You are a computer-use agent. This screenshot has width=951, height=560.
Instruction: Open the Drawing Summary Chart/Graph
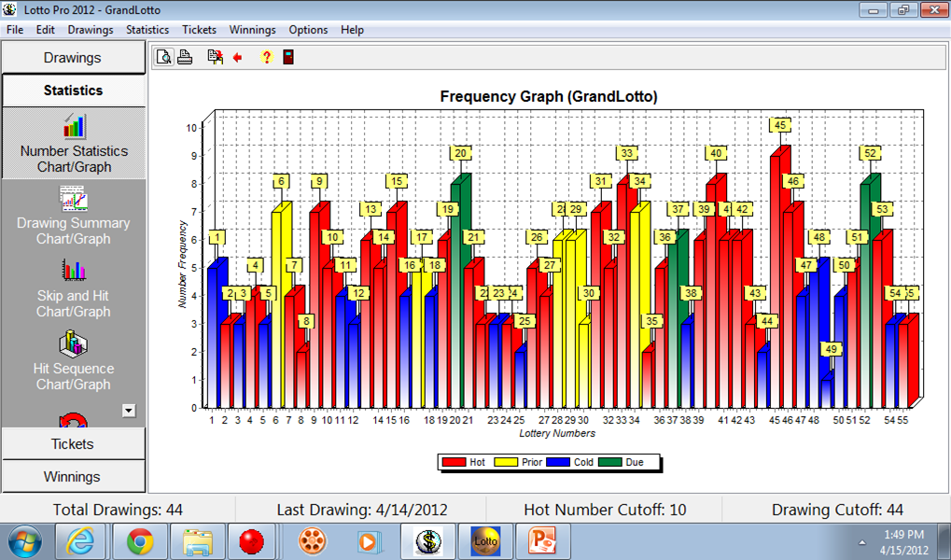[74, 216]
